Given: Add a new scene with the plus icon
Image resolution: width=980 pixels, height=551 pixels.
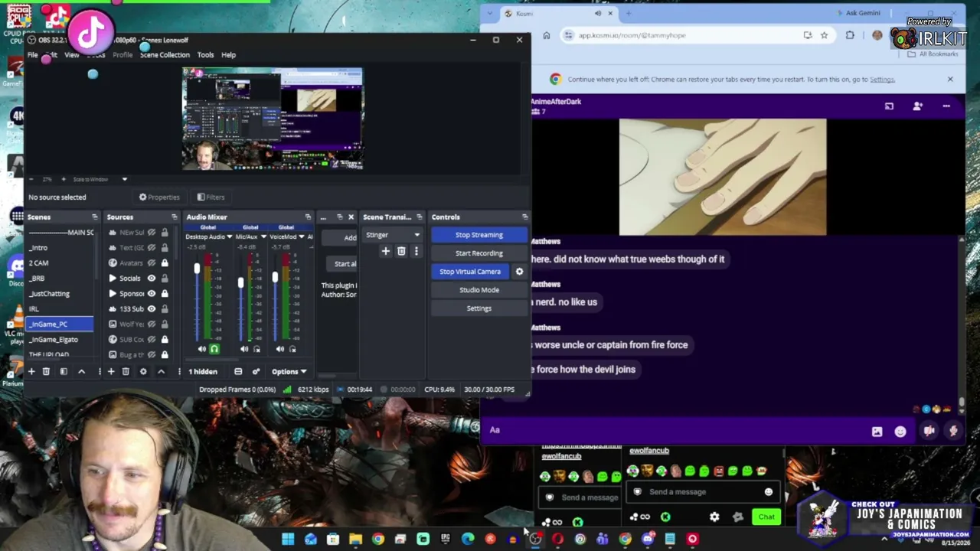Looking at the screenshot, I should pos(31,372).
